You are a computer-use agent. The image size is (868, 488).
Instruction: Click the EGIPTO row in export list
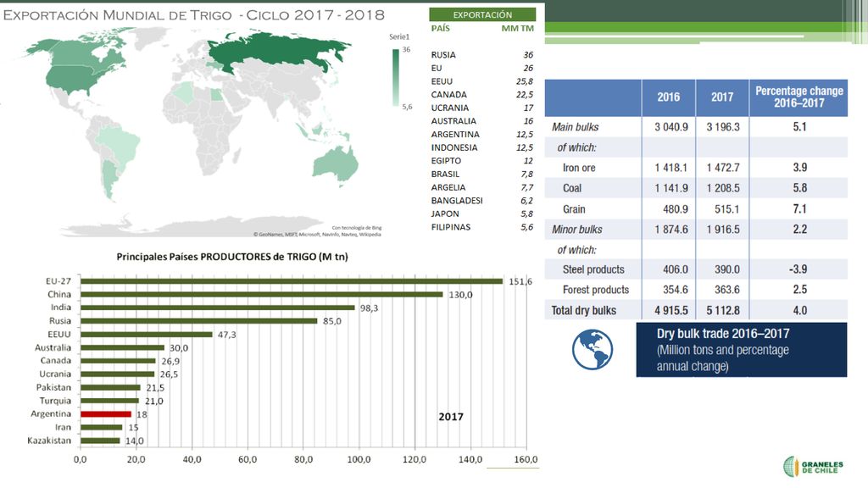click(x=482, y=161)
